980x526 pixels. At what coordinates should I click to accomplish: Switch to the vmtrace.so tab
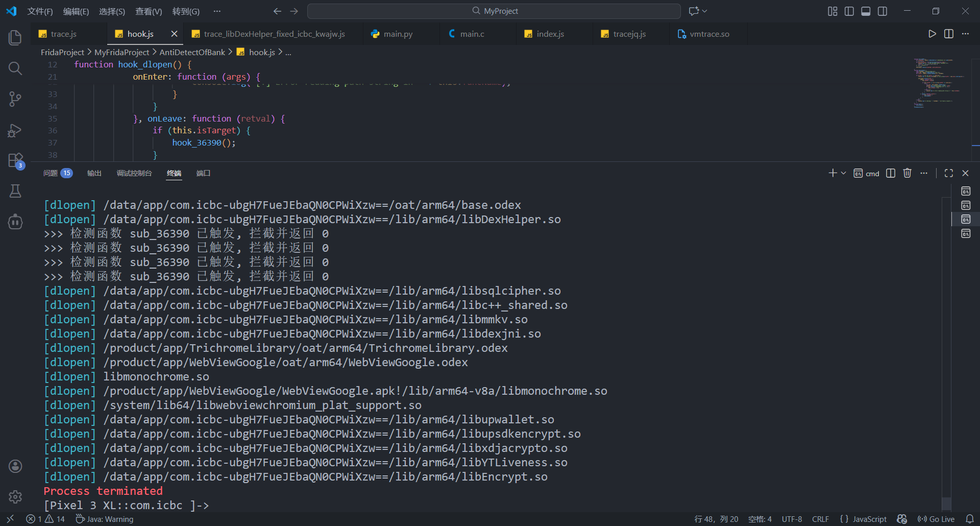click(x=709, y=34)
